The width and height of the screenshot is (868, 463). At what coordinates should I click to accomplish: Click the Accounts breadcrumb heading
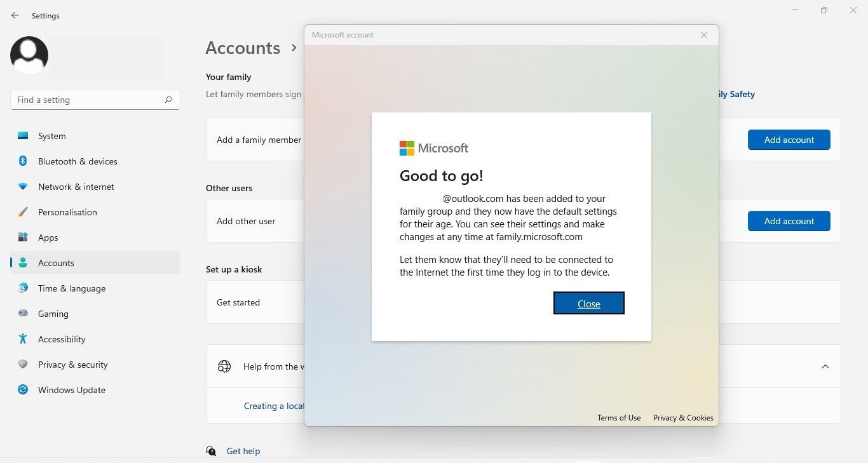point(243,48)
